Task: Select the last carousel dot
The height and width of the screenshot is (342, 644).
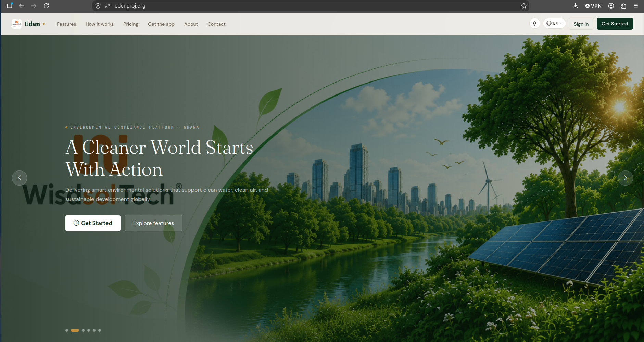Action: pyautogui.click(x=100, y=330)
